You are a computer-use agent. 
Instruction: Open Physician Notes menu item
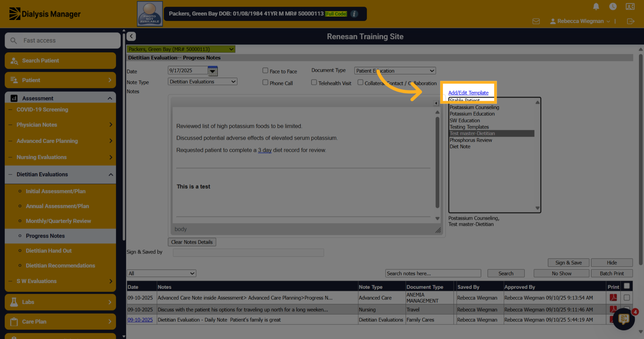pos(60,125)
